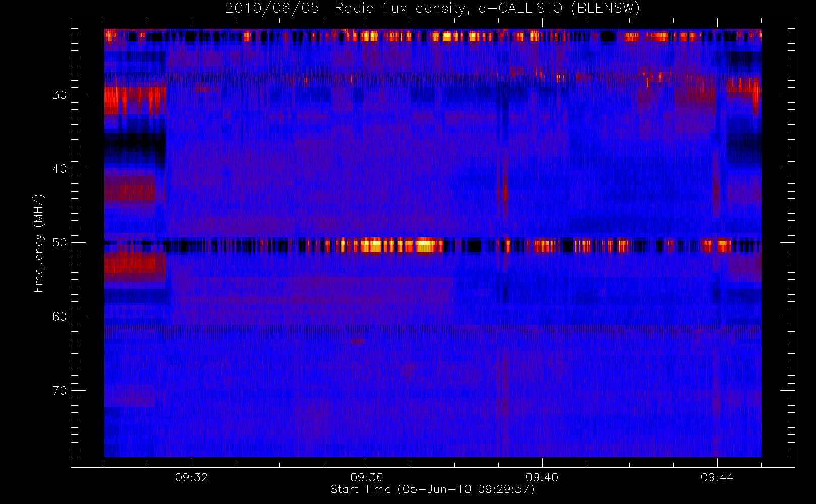Click the 09:40 time axis label
Viewport: 816px width, 504px height.
tap(542, 477)
